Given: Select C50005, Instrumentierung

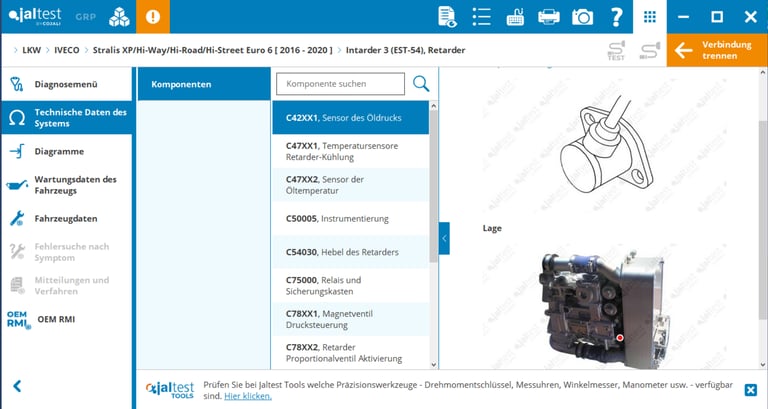Looking at the screenshot, I should [x=351, y=218].
